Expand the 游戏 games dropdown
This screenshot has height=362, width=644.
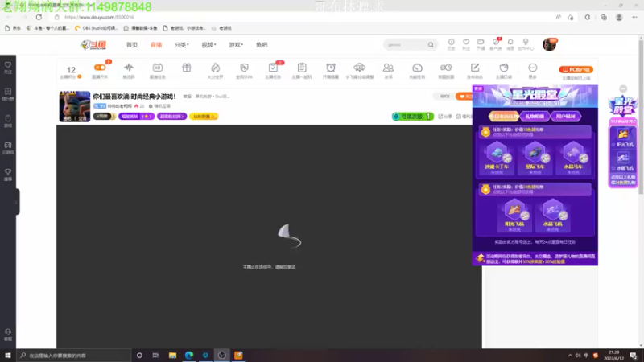[x=236, y=45]
